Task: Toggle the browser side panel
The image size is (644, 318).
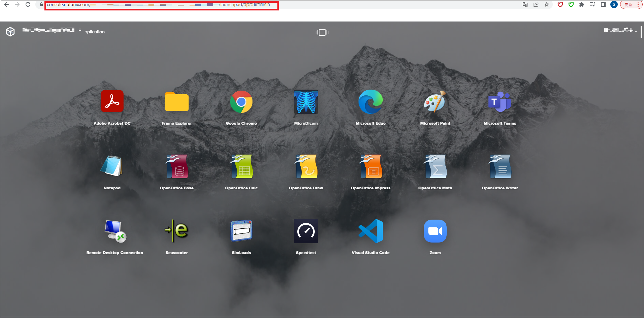Action: [603, 5]
